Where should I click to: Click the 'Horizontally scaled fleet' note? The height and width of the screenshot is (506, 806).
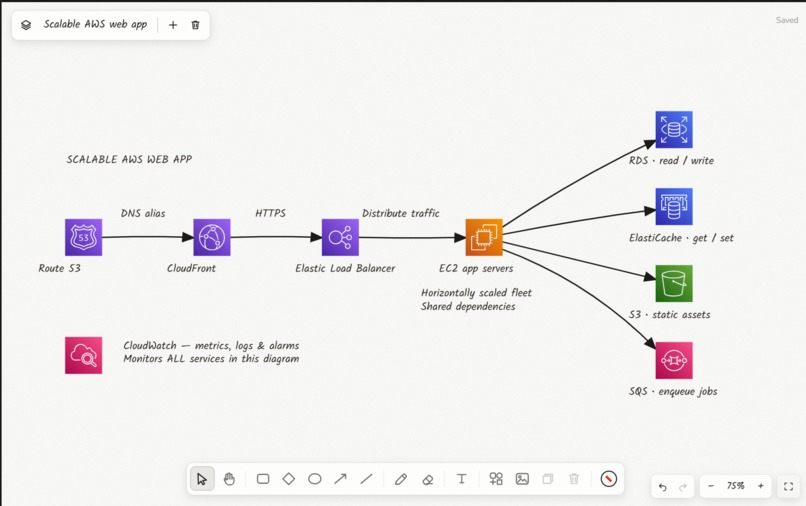tap(476, 293)
